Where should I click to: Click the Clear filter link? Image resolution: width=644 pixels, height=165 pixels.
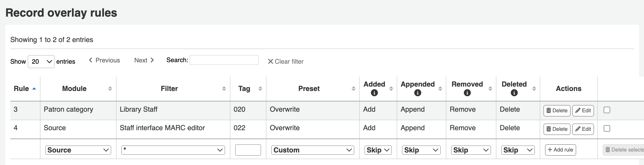(x=286, y=61)
